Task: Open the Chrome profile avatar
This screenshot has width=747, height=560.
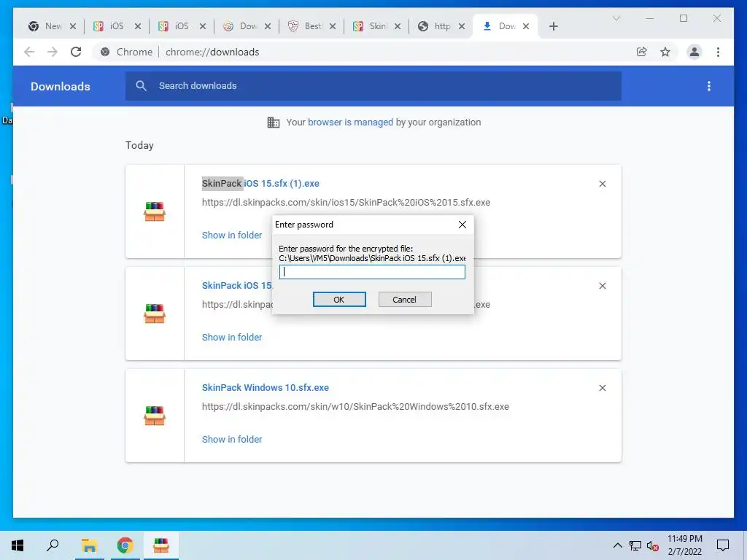Action: pos(694,52)
